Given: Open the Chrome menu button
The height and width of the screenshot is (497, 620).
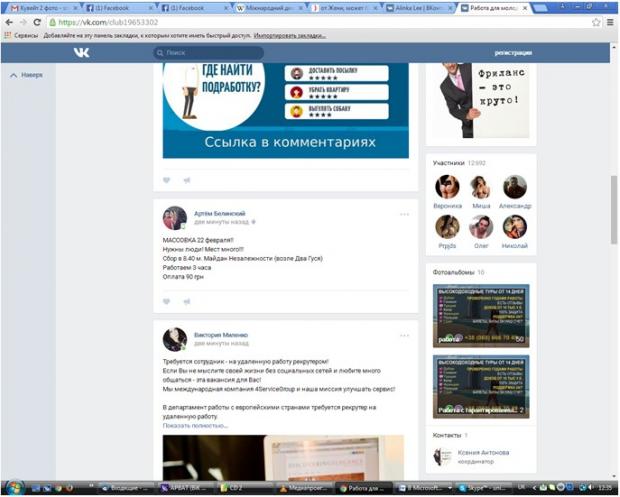Looking at the screenshot, I should 610,22.
